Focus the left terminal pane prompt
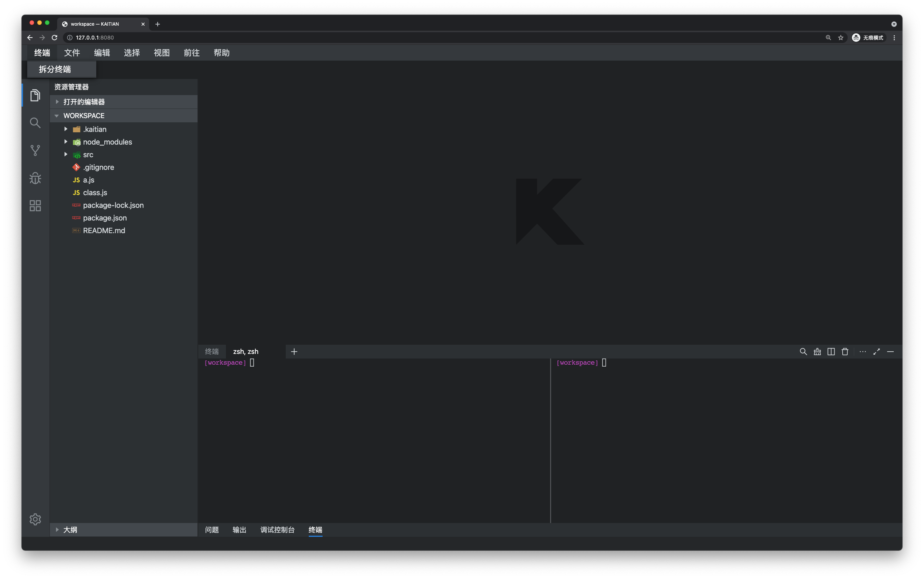 229,363
